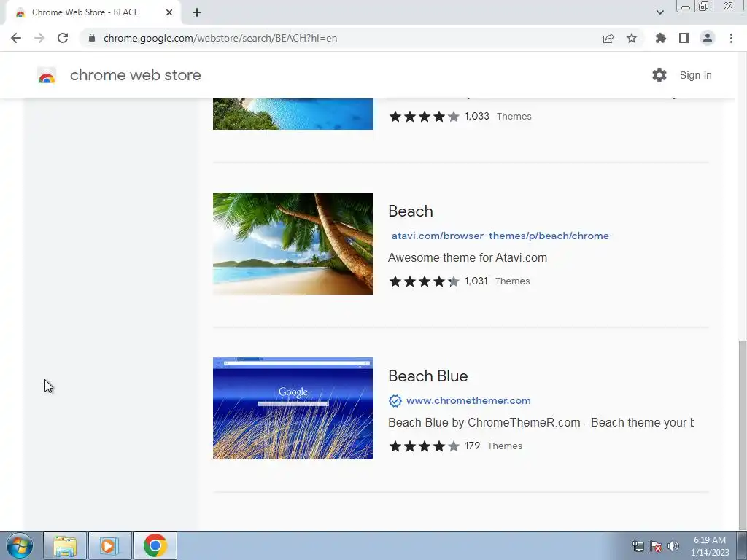Open the Extensions puzzle icon
Viewport: 747px width, 560px height.
click(x=661, y=38)
